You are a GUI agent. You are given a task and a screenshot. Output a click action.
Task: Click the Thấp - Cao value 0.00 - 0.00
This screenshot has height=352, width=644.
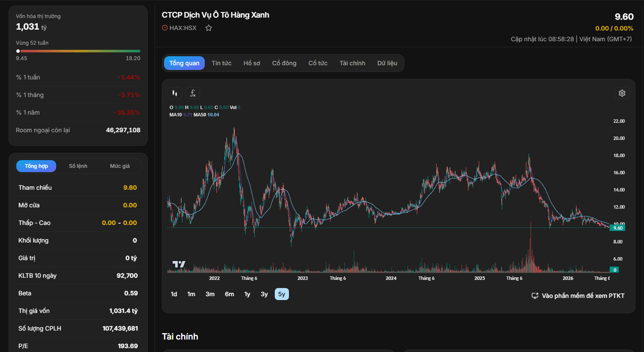pos(119,223)
